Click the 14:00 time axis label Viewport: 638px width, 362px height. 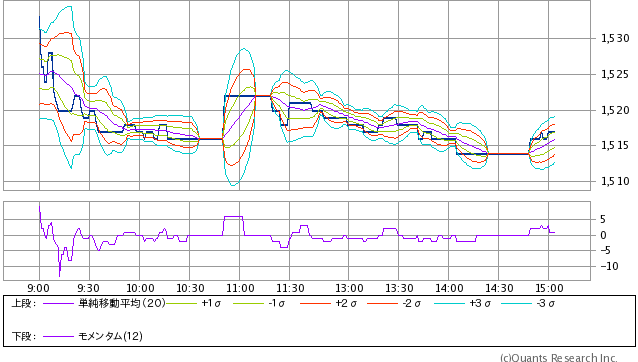(x=449, y=288)
